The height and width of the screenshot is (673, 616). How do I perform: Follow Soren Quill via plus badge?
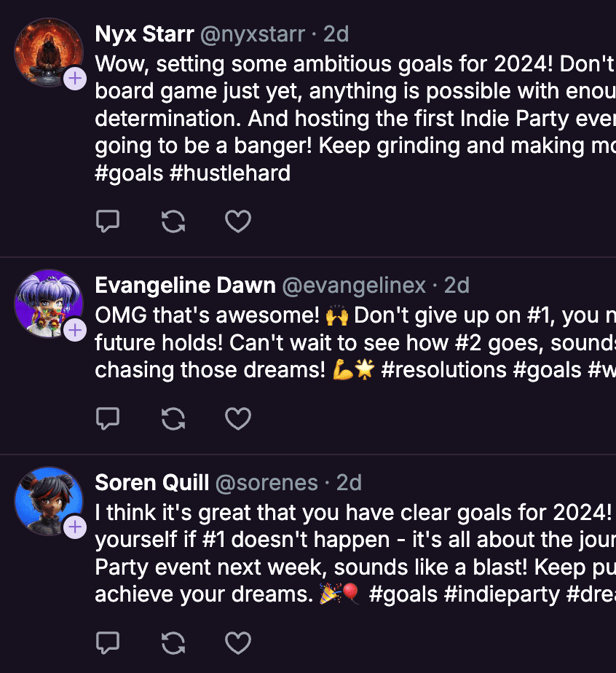(x=75, y=527)
